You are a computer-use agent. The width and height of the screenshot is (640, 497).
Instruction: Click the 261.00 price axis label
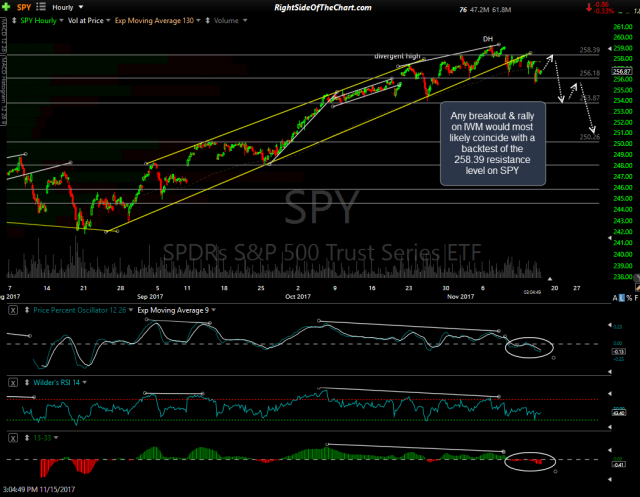pos(623,27)
